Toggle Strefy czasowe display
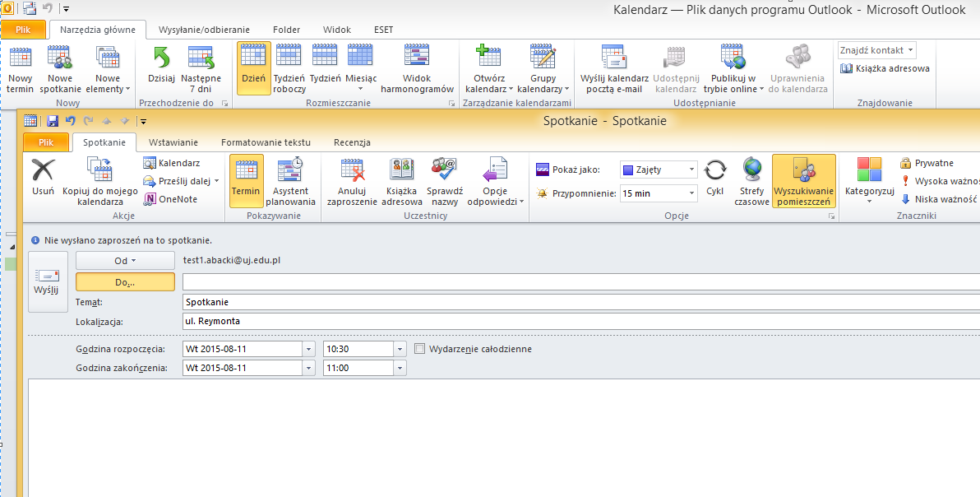The width and height of the screenshot is (980, 497). click(x=752, y=181)
